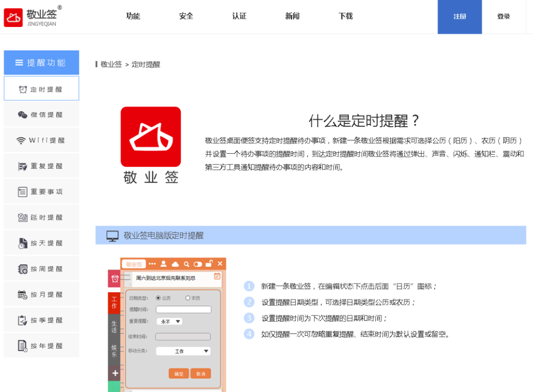Open the 重复提醒 dropdown showing 永不
The width and height of the screenshot is (533, 392).
coord(170,322)
